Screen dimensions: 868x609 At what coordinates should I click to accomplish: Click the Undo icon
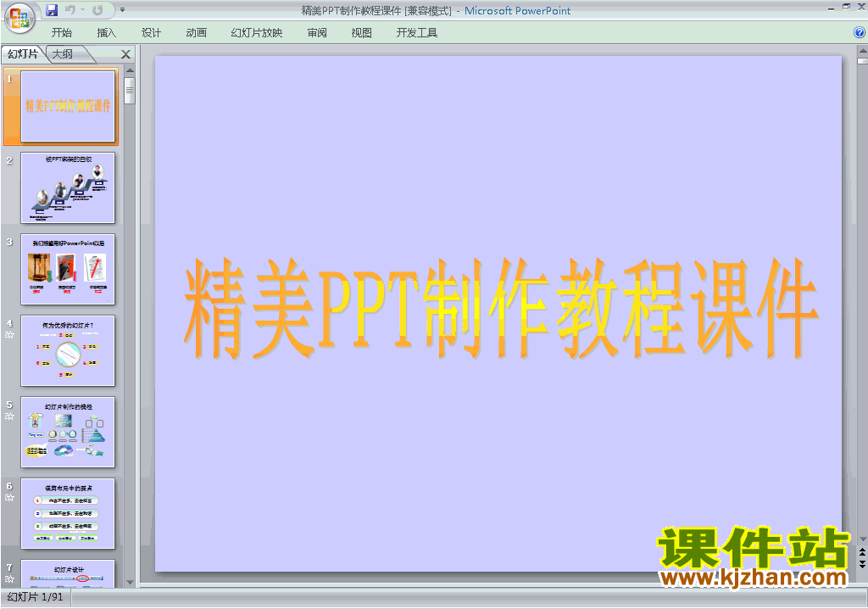[70, 10]
